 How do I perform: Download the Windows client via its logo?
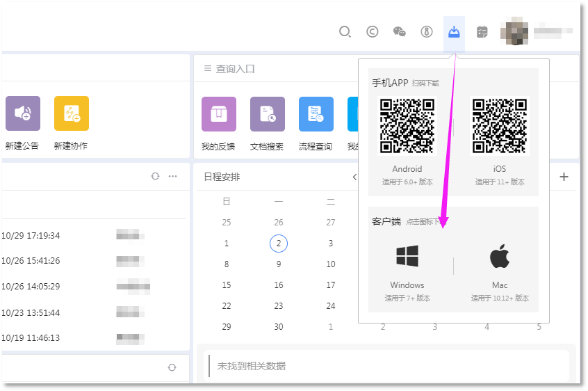pos(407,256)
